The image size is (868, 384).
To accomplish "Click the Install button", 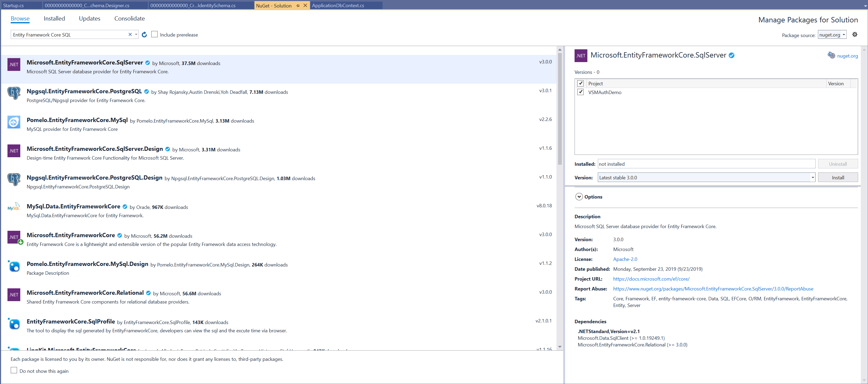I will 838,178.
